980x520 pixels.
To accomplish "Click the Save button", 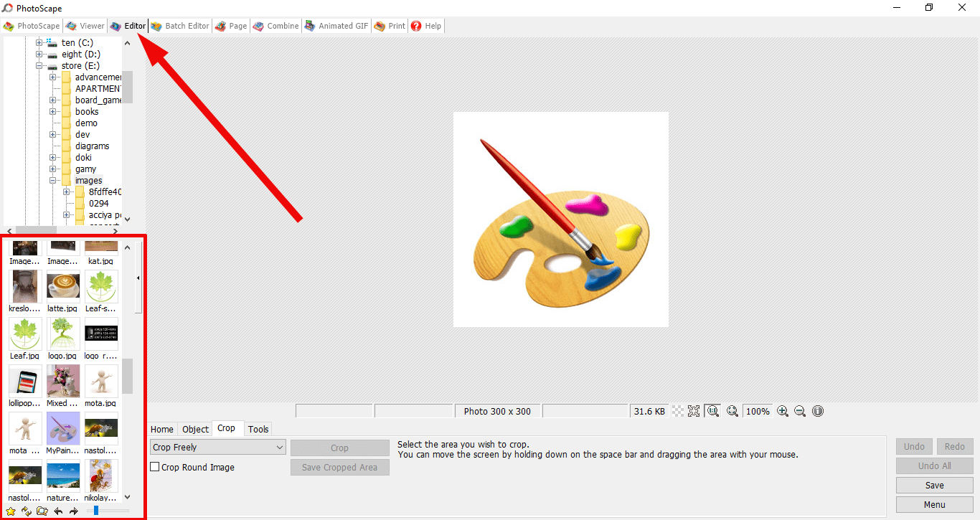I will pyautogui.click(x=934, y=485).
